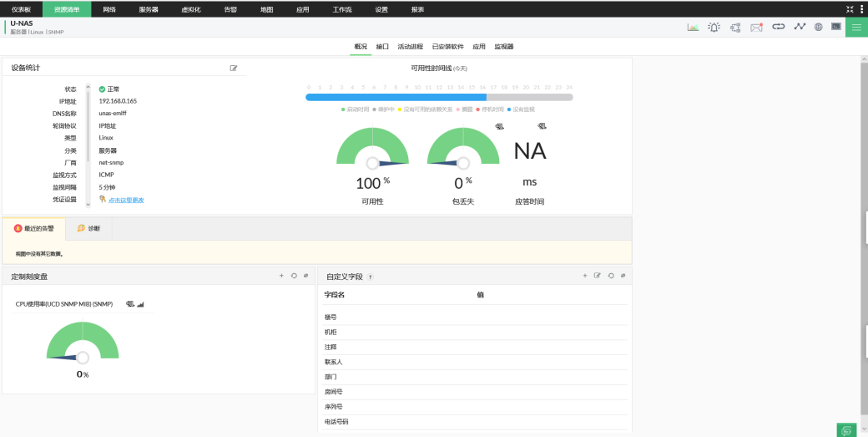Click the alarm bell icon in header
868x437 pixels.
(714, 27)
